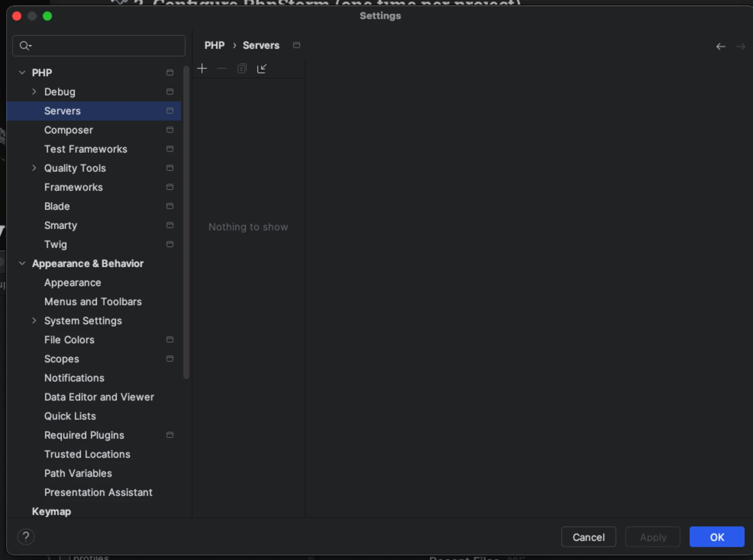Click the remove server minus icon
Viewport: 753px width, 560px height.
(222, 69)
